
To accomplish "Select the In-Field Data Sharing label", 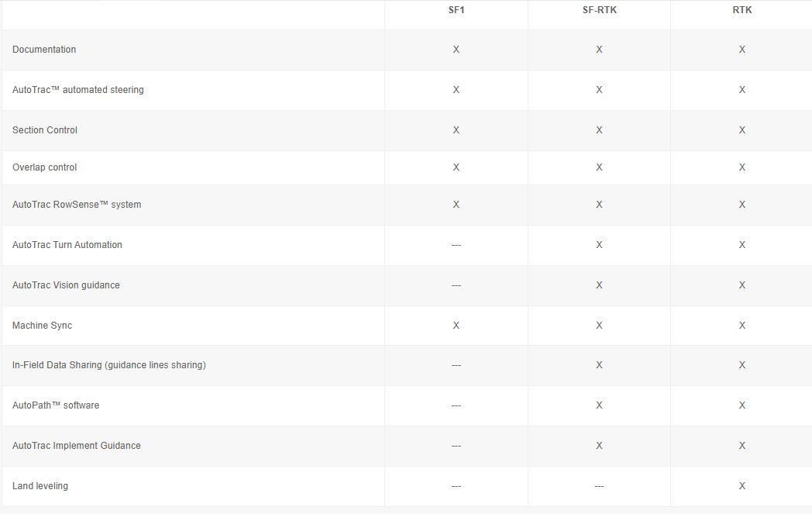I will 109,365.
